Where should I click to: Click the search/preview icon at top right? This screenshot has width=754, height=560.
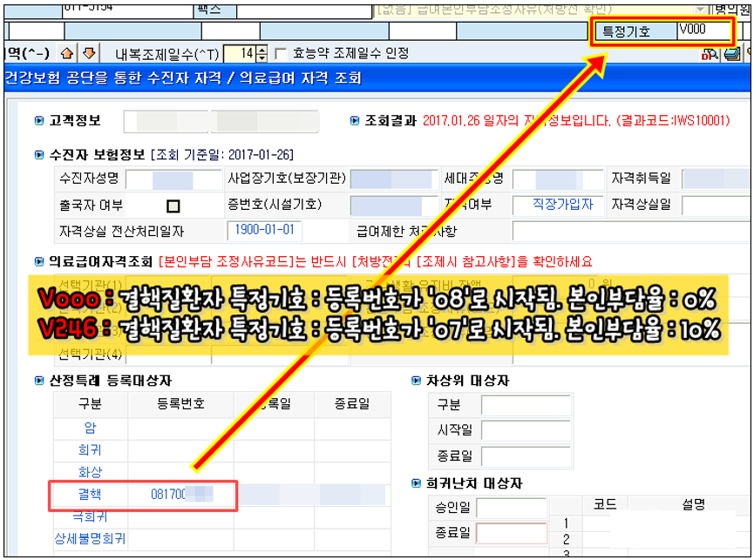(710, 54)
